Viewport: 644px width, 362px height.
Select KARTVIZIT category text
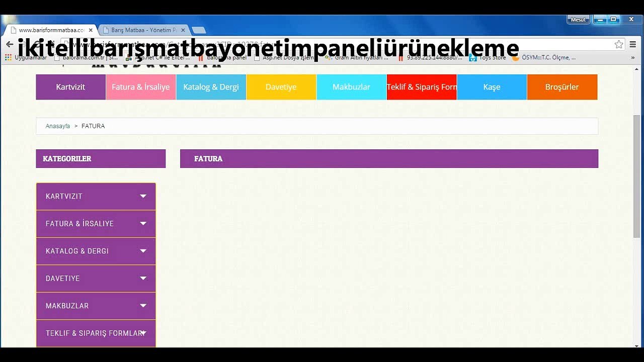(64, 196)
